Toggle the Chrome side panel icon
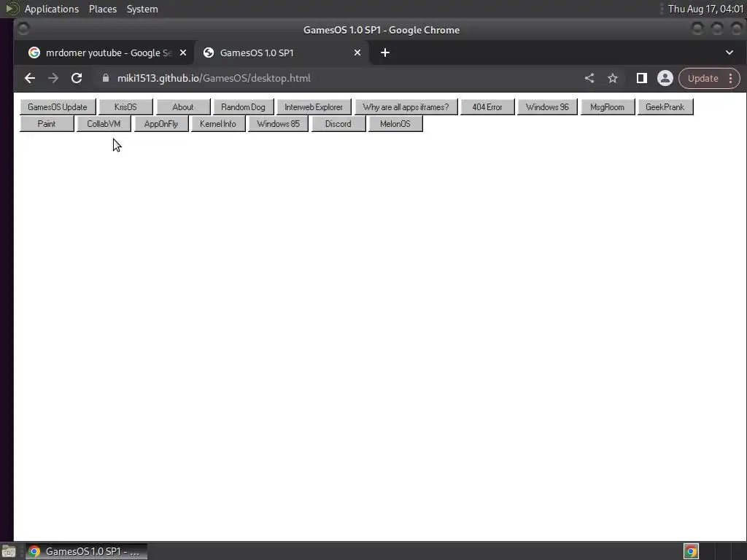The width and height of the screenshot is (747, 560). (642, 78)
